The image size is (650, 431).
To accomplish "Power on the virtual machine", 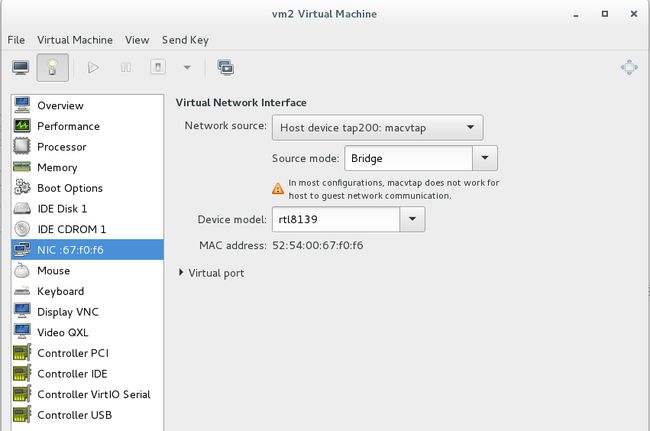I will click(93, 67).
